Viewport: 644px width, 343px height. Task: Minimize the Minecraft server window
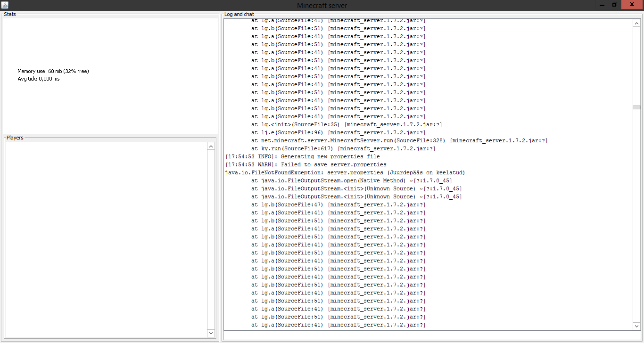pos(602,5)
